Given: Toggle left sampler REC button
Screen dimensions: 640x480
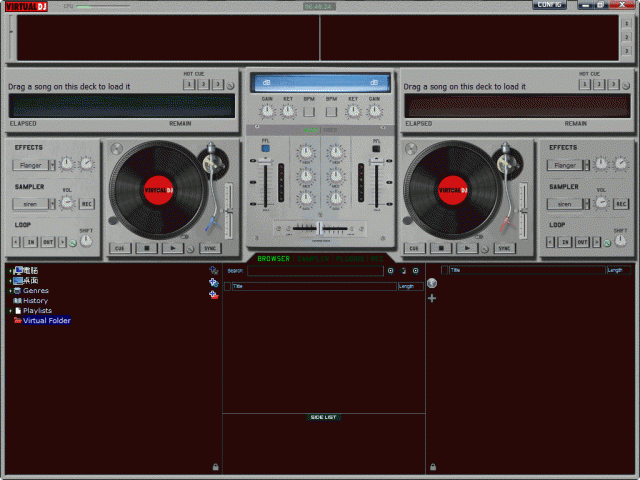Looking at the screenshot, I should (87, 204).
